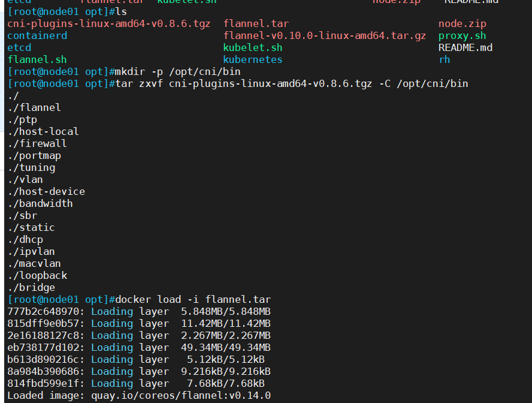Click the etcd directory in the full ls listing
532x403 pixels.
(19, 47)
